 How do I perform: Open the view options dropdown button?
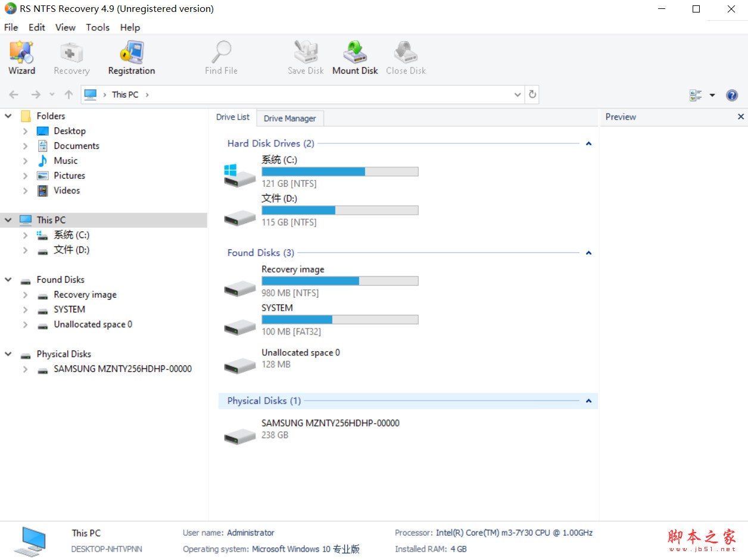coord(712,95)
